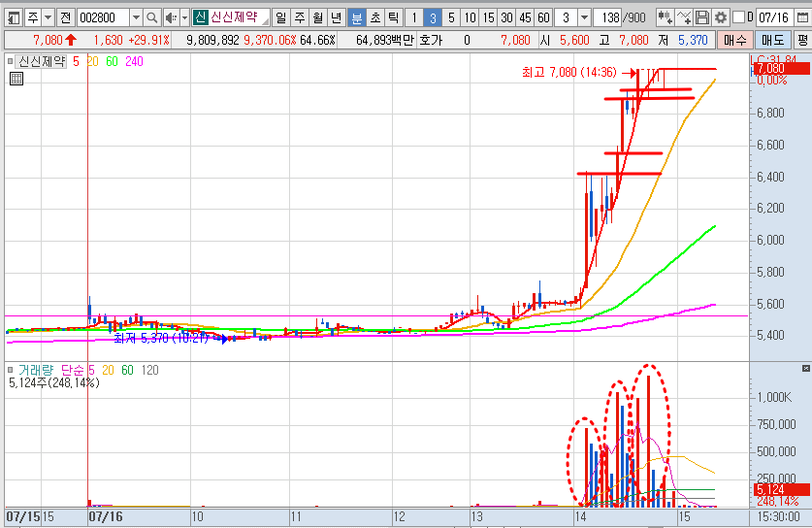Click the 14 hour marker on timeline
Image resolution: width=812 pixels, height=528 pixels.
coord(580,516)
